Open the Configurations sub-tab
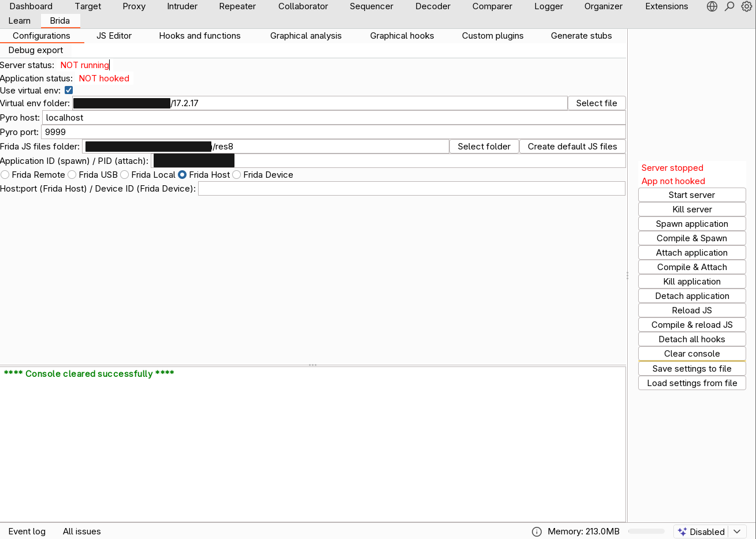 [x=42, y=36]
